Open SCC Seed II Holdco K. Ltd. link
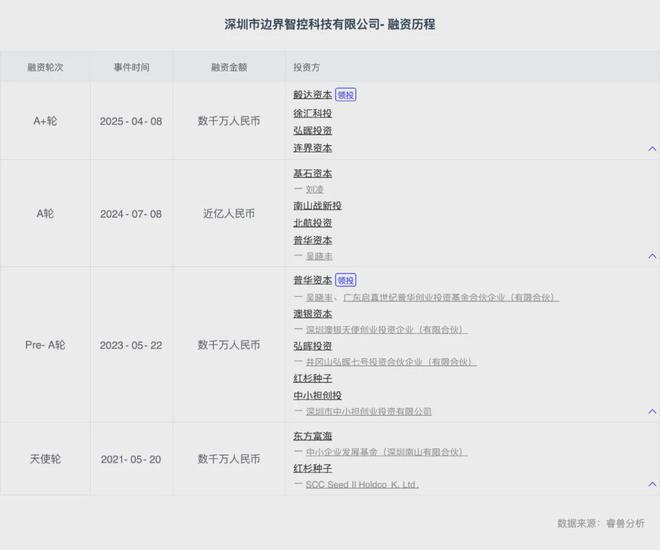This screenshot has height=550, width=660. (362, 484)
